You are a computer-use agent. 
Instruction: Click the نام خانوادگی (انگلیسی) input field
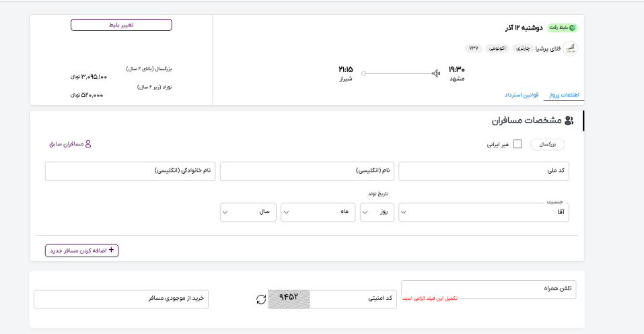(130, 171)
